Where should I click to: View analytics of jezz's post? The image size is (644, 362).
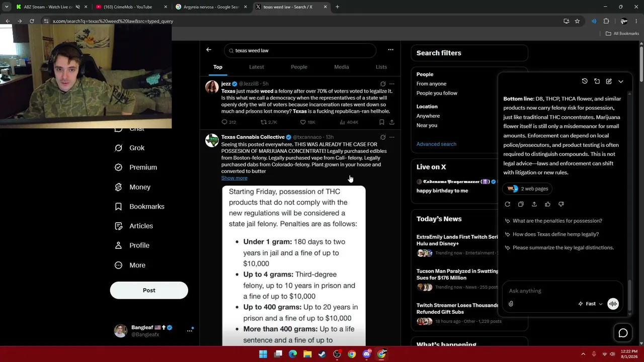pos(349,122)
